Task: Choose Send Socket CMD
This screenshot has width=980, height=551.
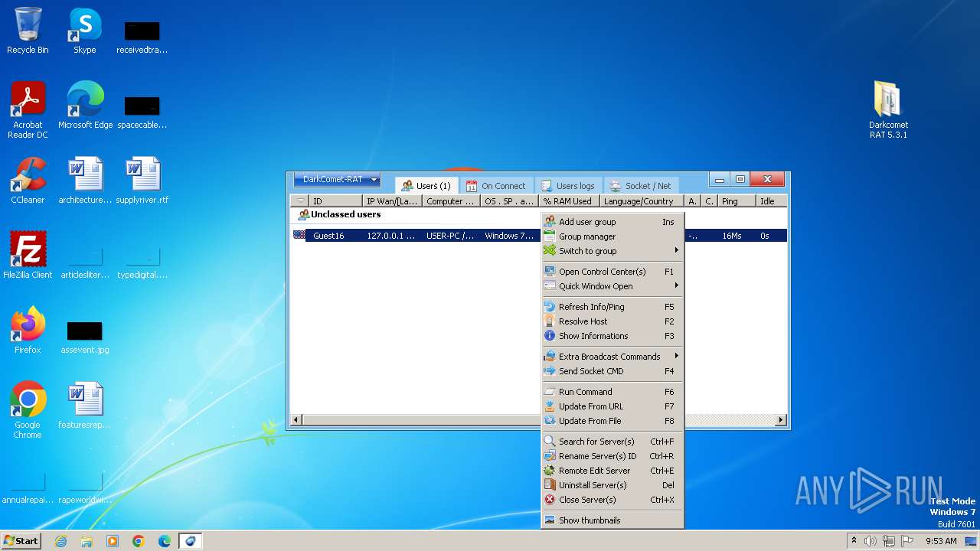Action: point(612,371)
